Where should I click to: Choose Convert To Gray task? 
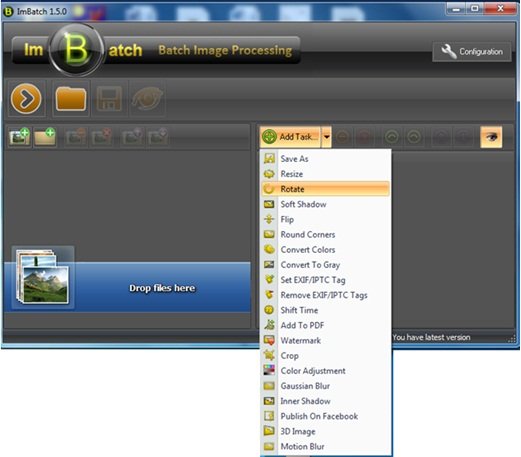point(325,265)
